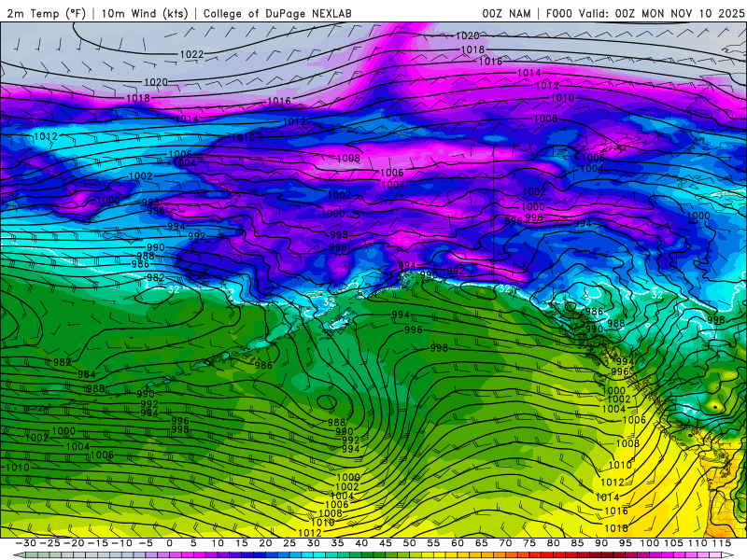Click the 0 value on temperature scale
This screenshot has height=560, width=747.
point(169,543)
